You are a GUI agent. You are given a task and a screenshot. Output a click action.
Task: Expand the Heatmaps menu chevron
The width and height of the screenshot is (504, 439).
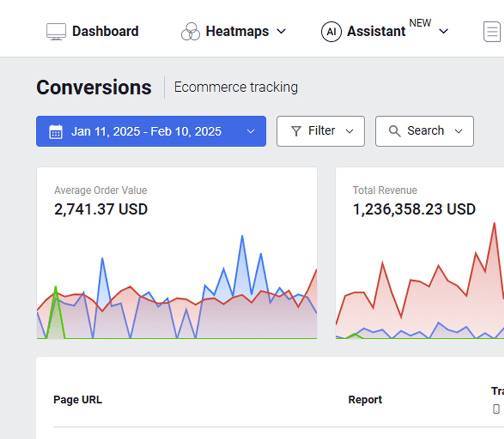(282, 31)
